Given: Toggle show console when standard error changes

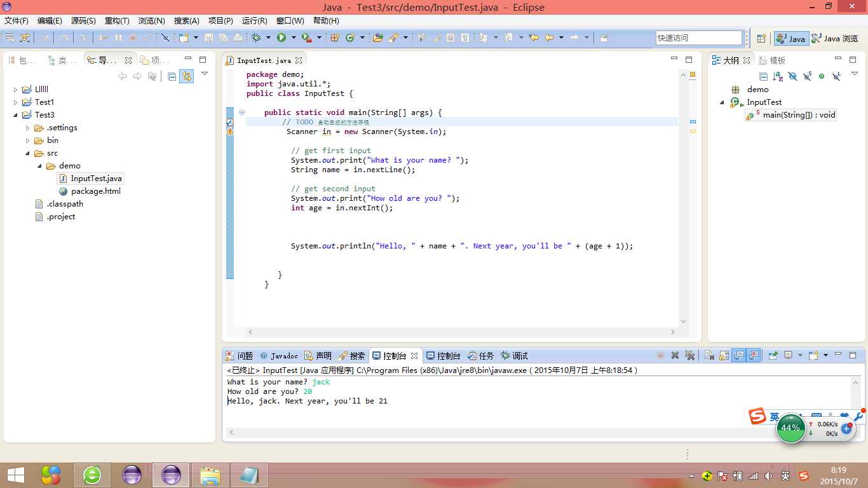Looking at the screenshot, I should tap(754, 355).
